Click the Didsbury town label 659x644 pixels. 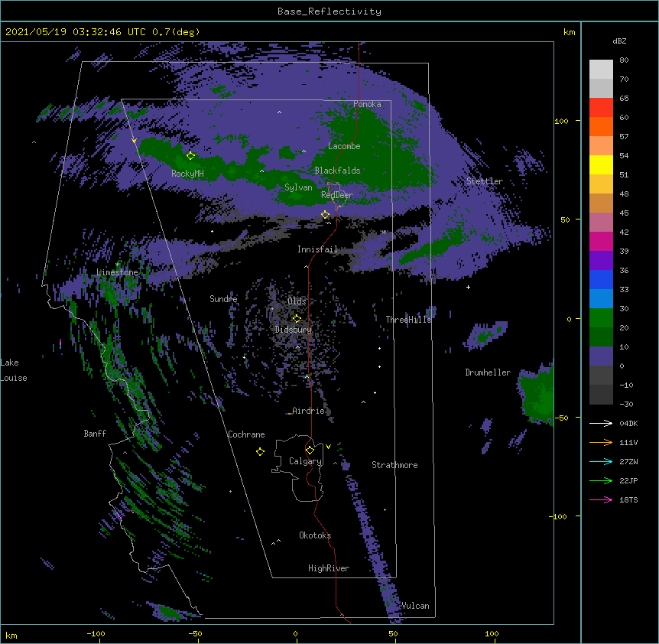click(294, 330)
